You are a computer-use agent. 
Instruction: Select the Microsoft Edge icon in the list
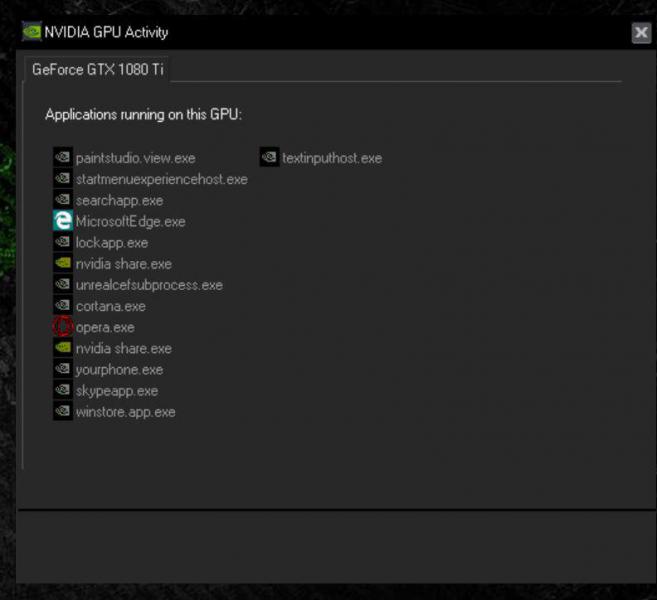(62, 221)
